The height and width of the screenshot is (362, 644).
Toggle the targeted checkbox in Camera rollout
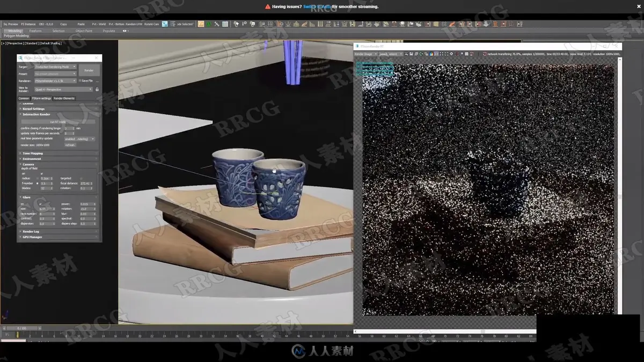81,179
